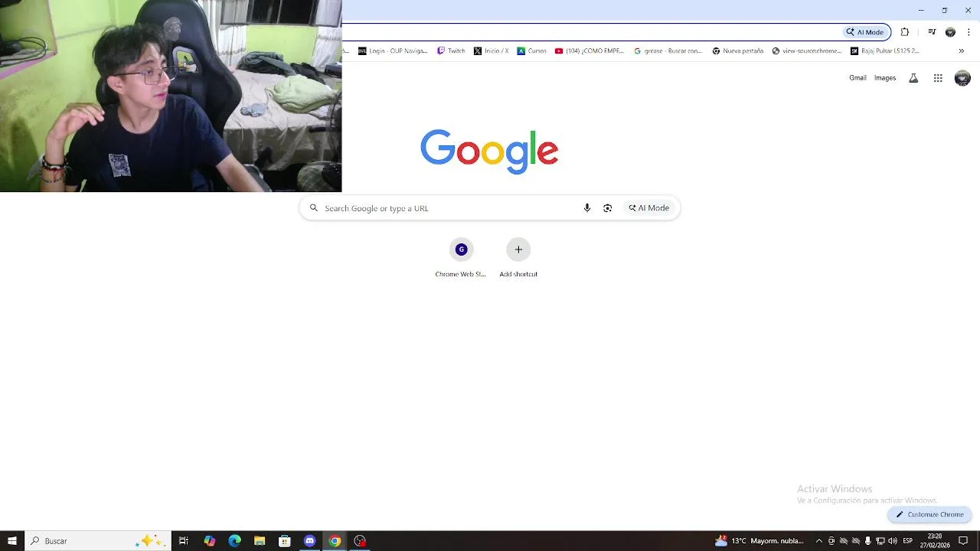The height and width of the screenshot is (551, 980).
Task: Open the grease - Buscar con... bookmark
Action: tap(668, 51)
